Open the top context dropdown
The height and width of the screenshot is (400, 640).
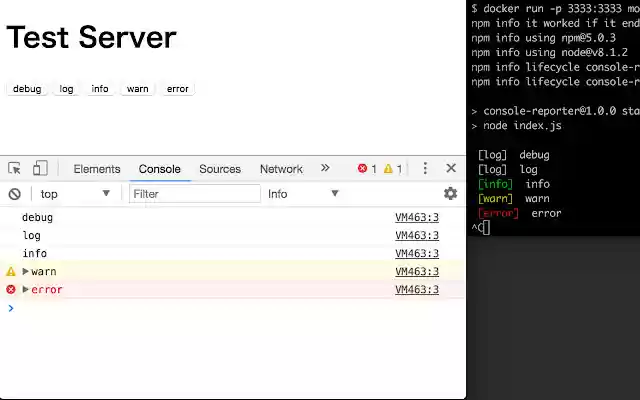[x=75, y=194]
